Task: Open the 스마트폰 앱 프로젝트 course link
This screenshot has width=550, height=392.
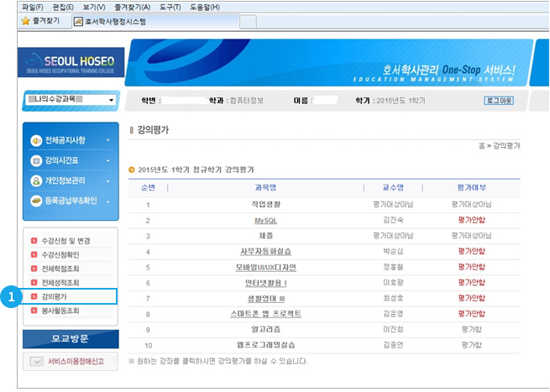Action: pos(265,313)
